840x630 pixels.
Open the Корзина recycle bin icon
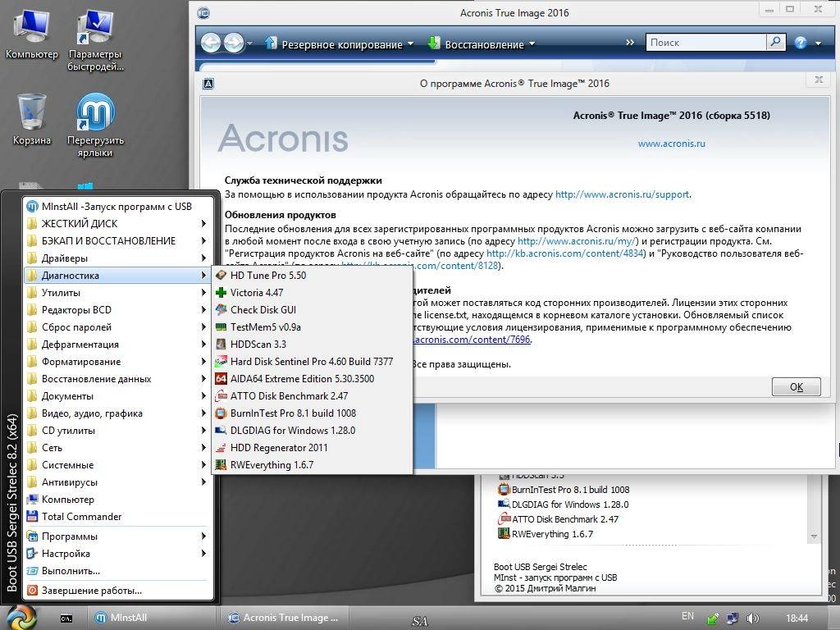[32, 119]
